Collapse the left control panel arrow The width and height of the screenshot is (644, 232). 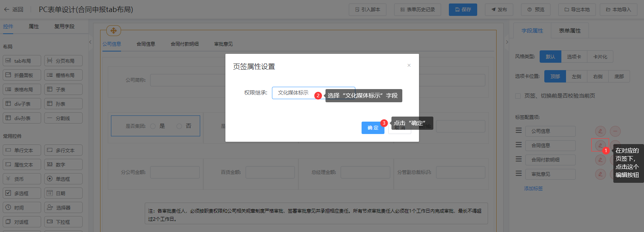coord(90,42)
